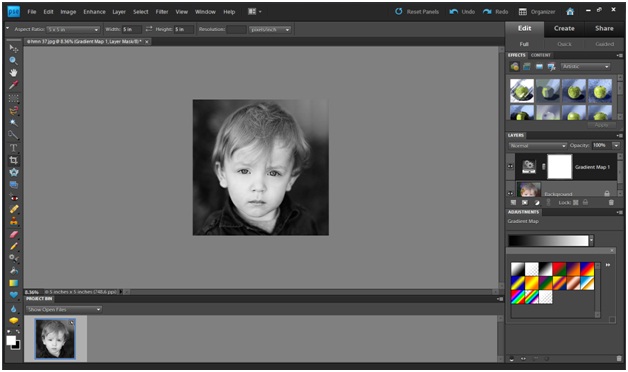Select the Quick Selection brush tool
The height and width of the screenshot is (372, 628).
pyautogui.click(x=14, y=135)
